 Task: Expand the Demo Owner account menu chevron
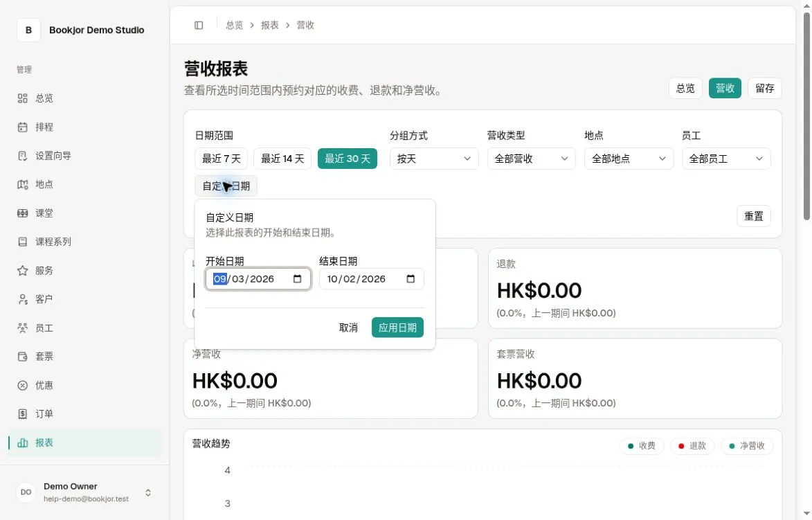(148, 492)
